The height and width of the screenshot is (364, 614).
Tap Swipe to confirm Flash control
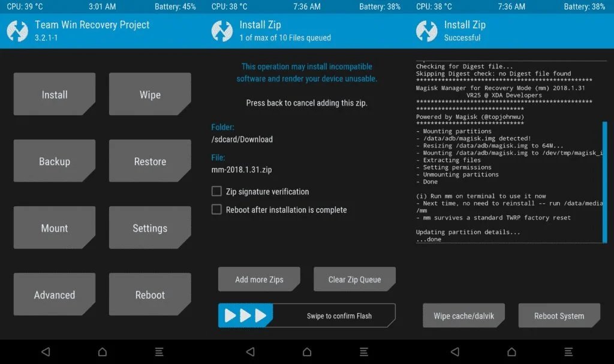306,315
